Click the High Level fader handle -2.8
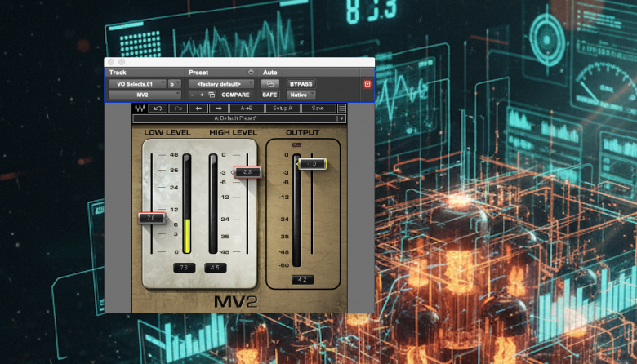 click(x=247, y=172)
